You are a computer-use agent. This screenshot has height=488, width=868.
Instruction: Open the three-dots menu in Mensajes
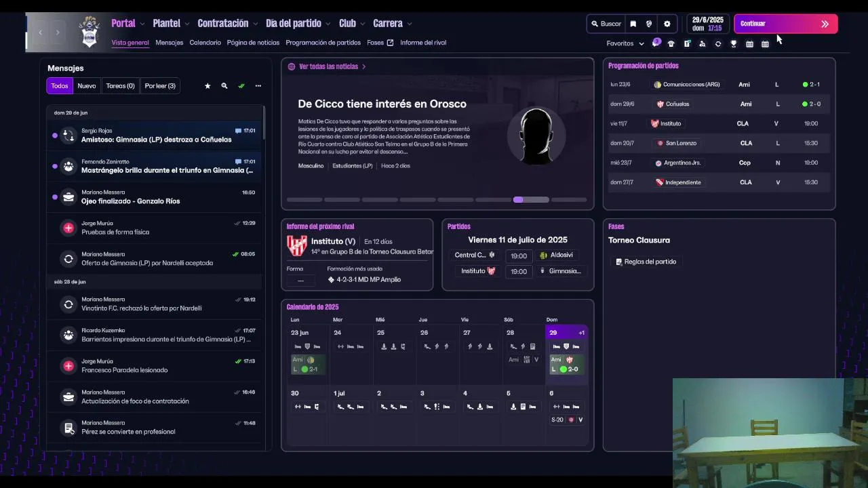click(258, 86)
